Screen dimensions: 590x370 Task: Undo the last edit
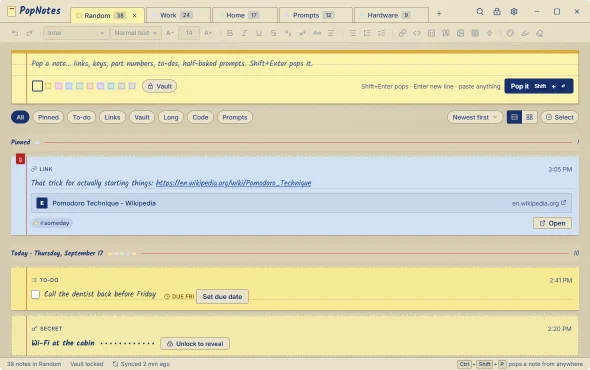pos(15,33)
